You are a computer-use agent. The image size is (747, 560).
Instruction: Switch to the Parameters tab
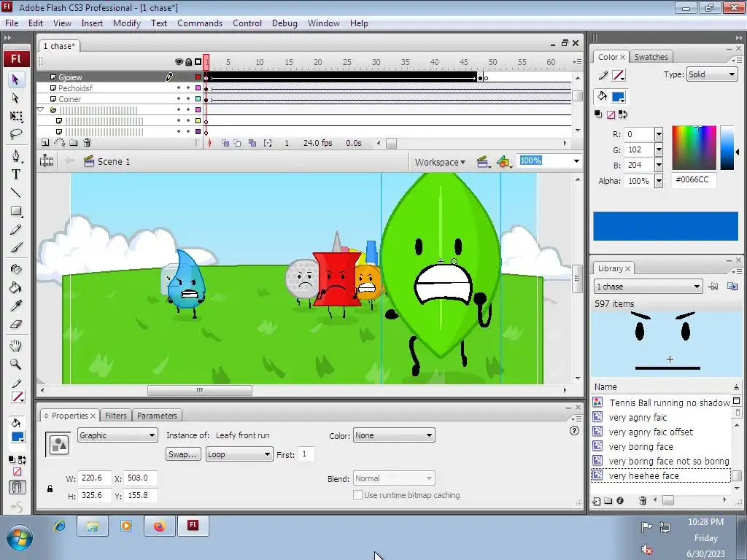[x=157, y=416]
